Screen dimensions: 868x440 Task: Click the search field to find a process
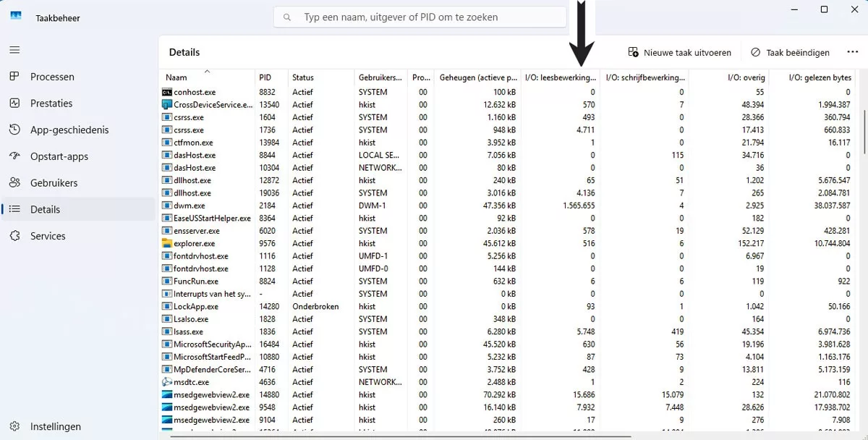click(420, 17)
